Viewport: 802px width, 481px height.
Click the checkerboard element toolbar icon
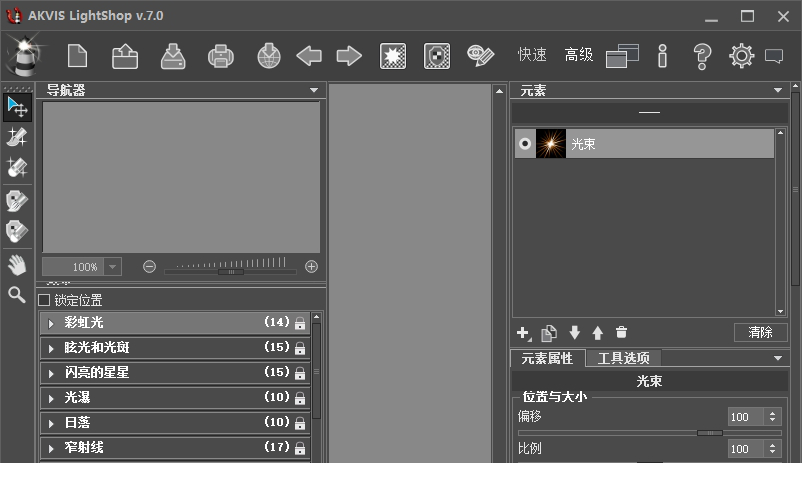[437, 56]
